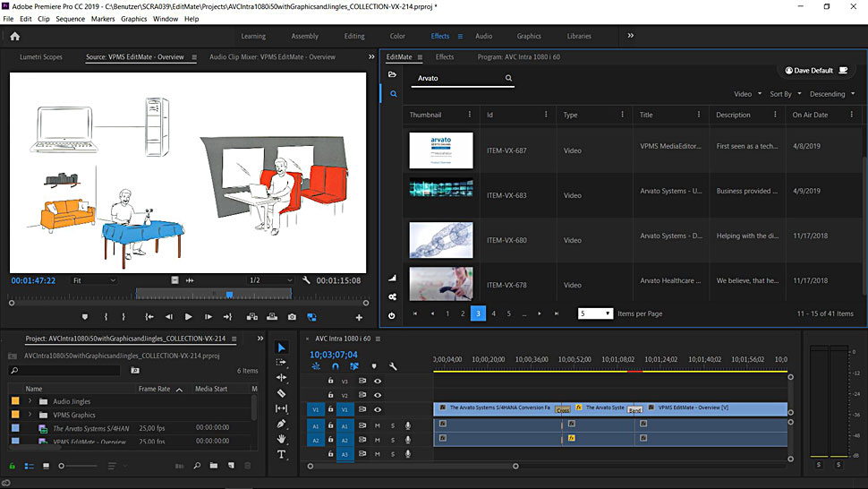Screen dimensions: 868x489
Task: Select the Type tool
Action: click(281, 454)
